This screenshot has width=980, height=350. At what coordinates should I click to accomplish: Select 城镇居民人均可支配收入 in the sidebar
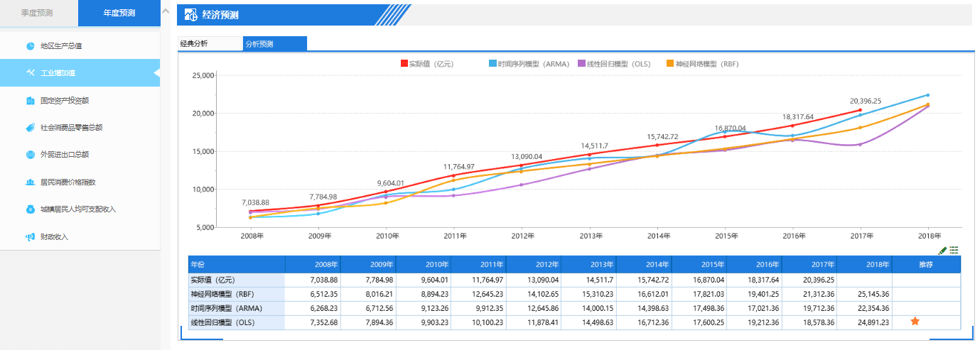(80, 209)
